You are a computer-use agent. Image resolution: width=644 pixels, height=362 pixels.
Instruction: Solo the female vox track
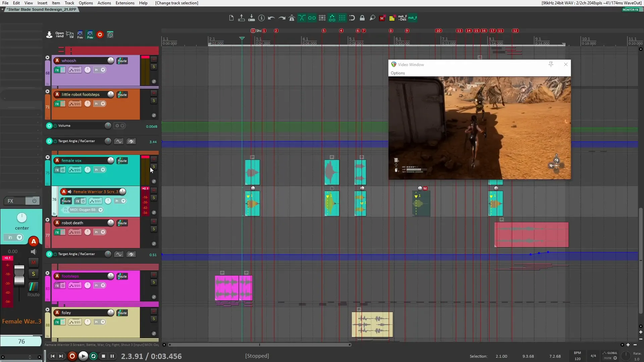point(154,167)
